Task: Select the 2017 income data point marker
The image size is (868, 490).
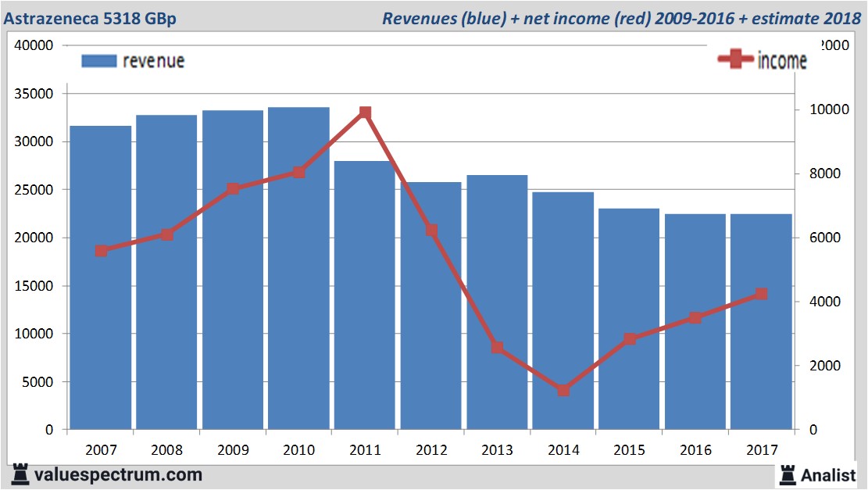Action: point(762,294)
